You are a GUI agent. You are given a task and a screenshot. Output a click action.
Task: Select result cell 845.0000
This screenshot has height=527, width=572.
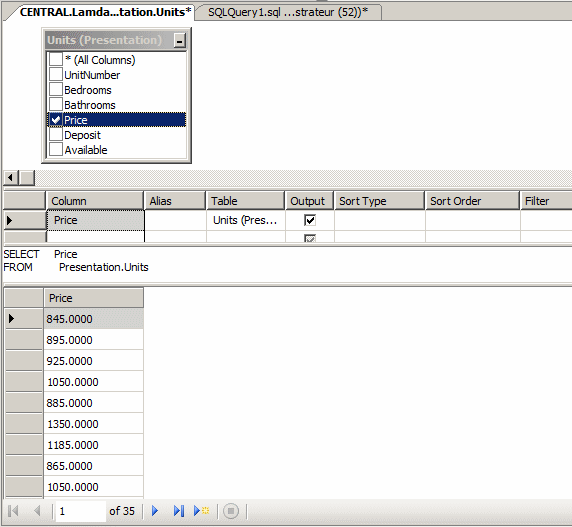coord(94,319)
